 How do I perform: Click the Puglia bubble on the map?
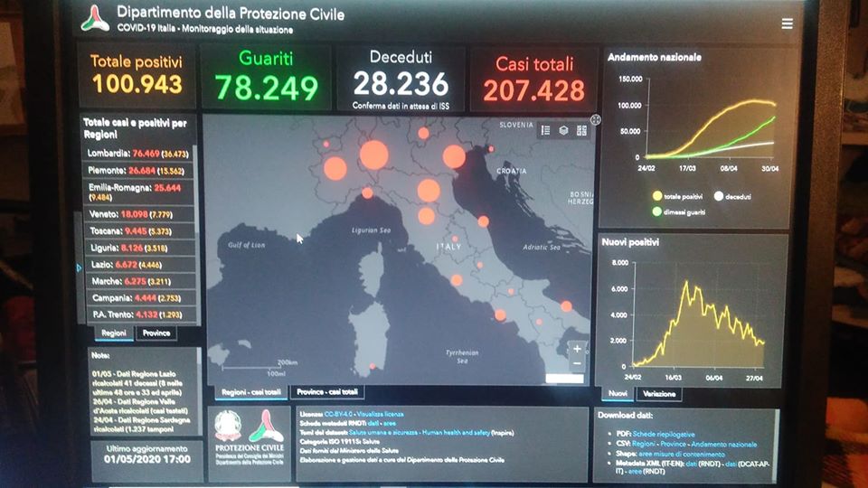tap(566, 306)
